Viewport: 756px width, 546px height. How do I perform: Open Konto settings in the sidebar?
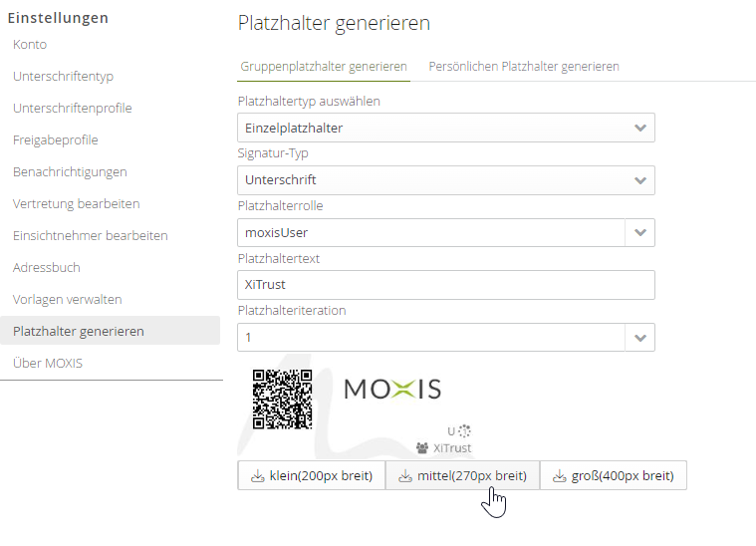point(30,45)
